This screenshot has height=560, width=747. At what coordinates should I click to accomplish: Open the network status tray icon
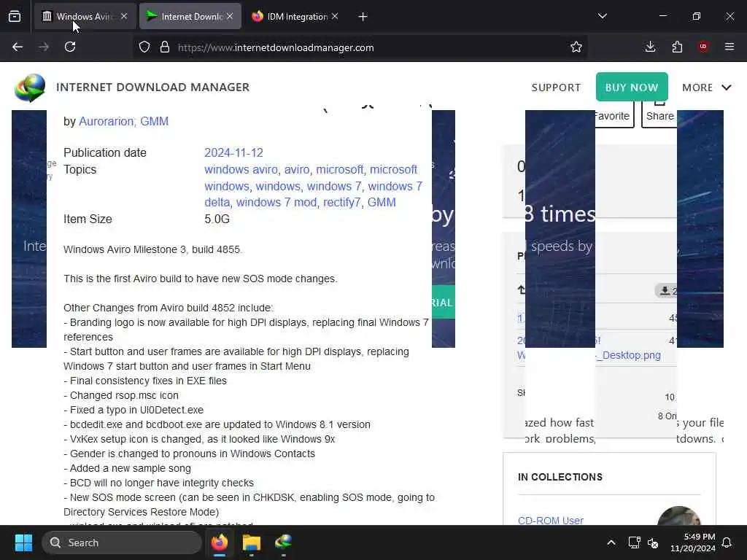point(634,542)
